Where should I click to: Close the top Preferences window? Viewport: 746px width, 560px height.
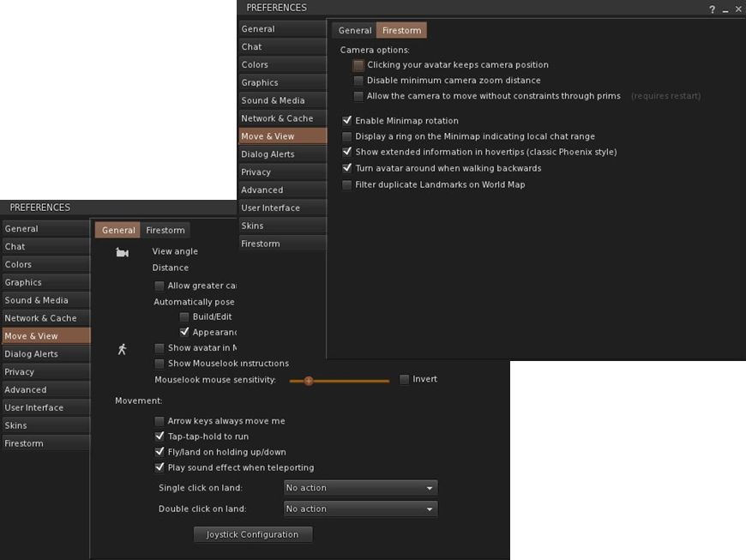[x=738, y=9]
